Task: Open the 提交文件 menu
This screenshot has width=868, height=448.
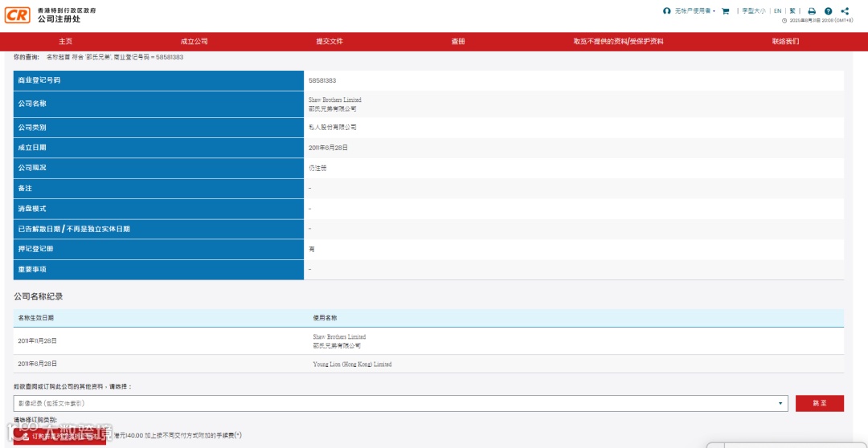Action: point(330,42)
